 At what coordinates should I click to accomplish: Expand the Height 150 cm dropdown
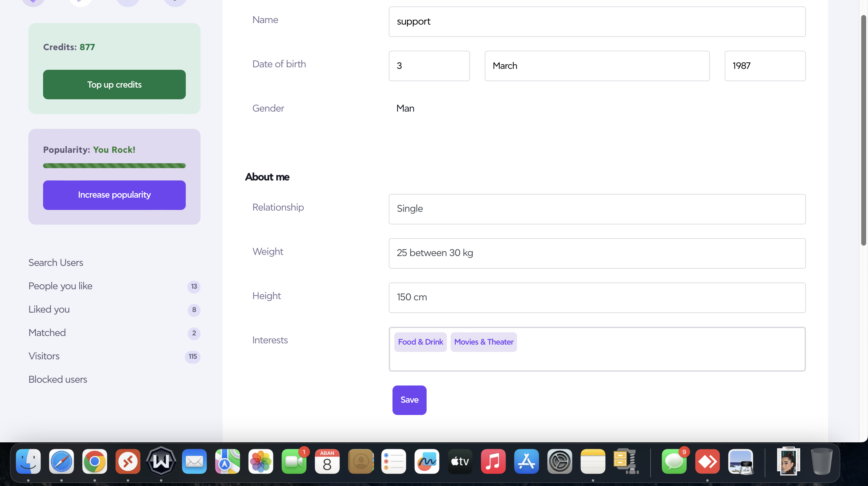coord(597,297)
